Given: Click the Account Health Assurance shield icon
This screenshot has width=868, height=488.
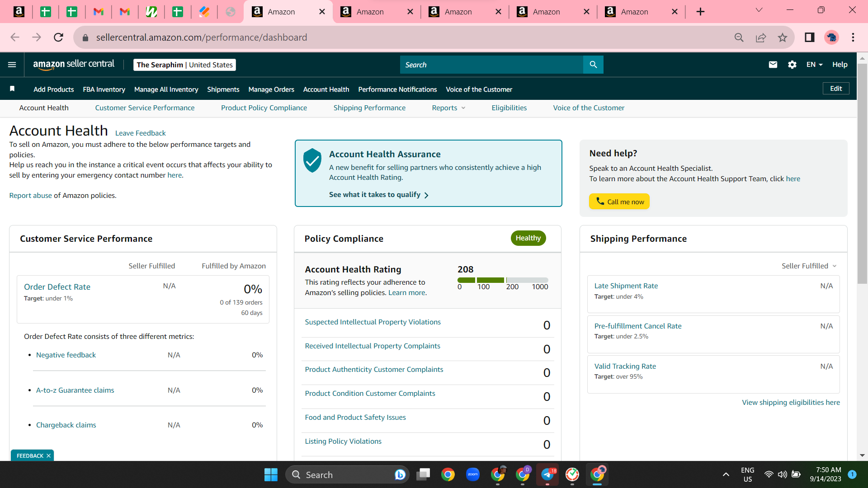Looking at the screenshot, I should click(312, 160).
